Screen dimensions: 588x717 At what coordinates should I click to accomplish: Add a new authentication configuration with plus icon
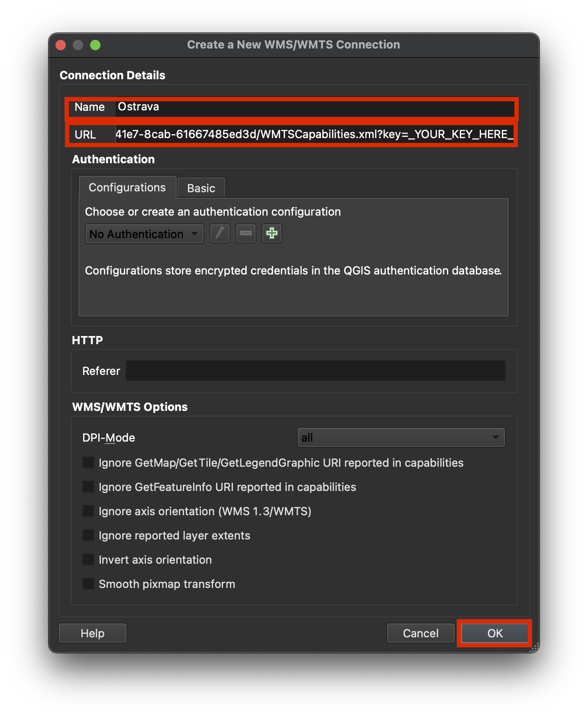click(x=271, y=234)
